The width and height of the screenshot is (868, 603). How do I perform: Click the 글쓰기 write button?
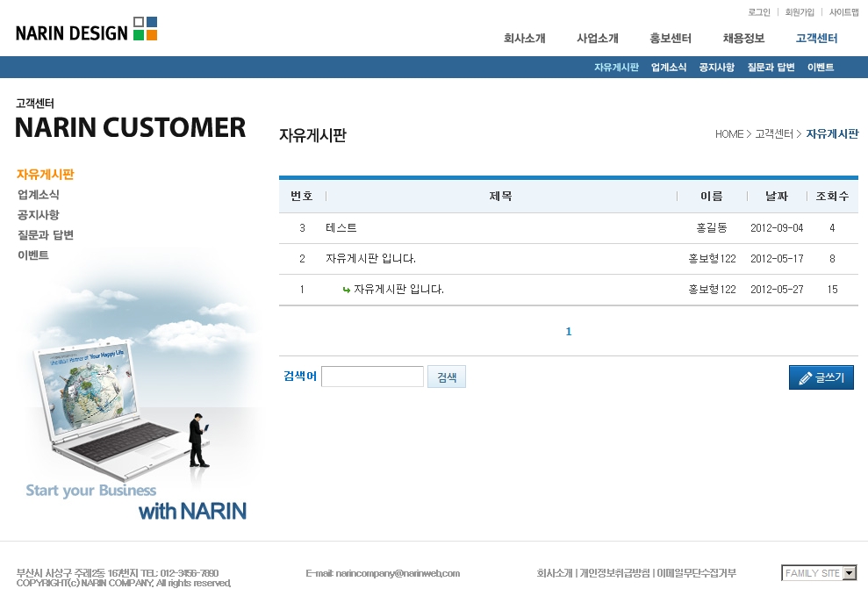(821, 377)
